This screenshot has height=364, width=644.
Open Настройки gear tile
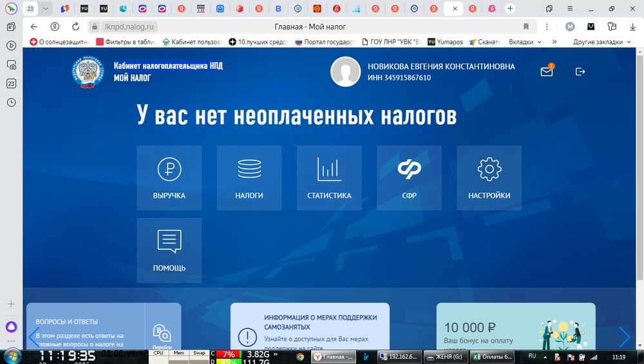pos(489,178)
